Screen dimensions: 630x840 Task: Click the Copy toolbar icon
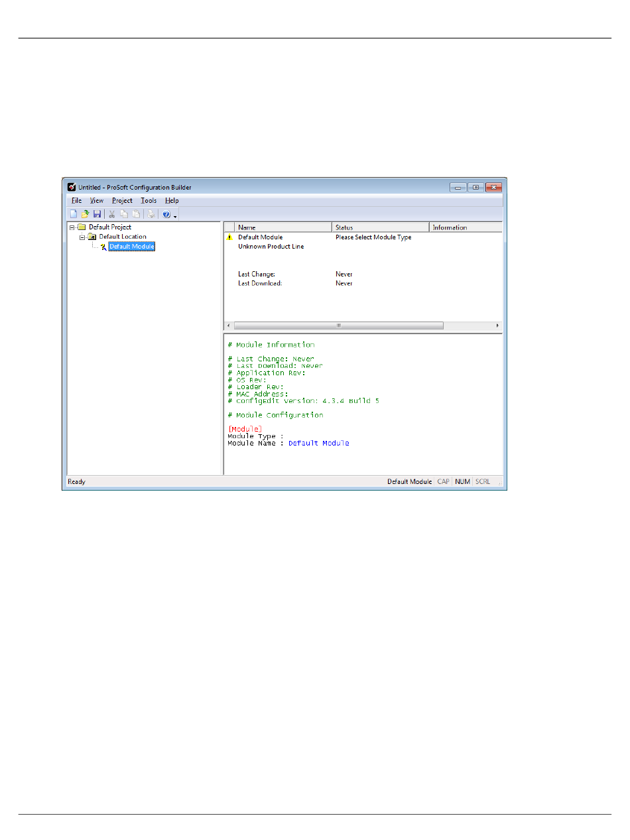(x=124, y=214)
